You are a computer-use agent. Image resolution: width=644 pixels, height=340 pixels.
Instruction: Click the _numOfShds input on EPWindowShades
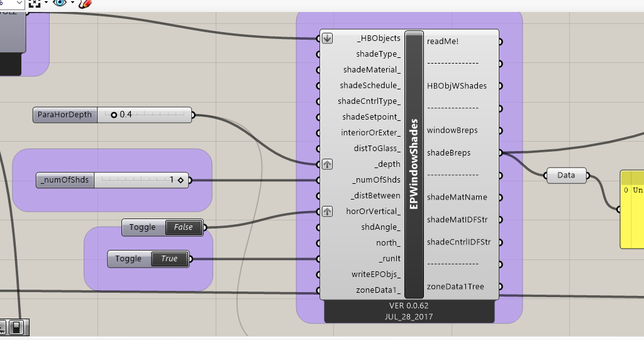[x=376, y=180]
